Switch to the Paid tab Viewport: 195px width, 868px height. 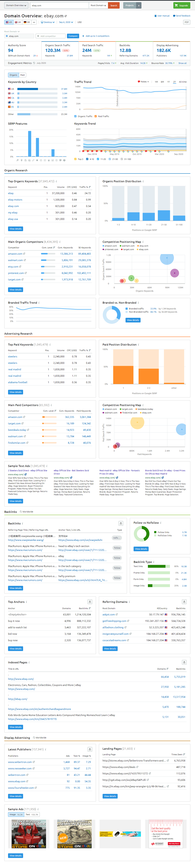coord(23,75)
